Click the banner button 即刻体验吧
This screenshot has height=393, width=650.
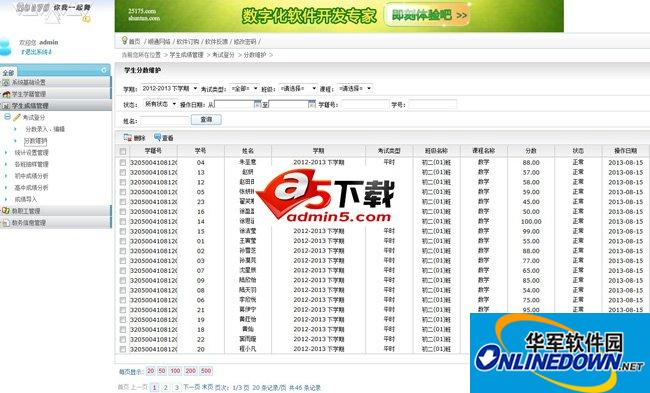tap(427, 15)
